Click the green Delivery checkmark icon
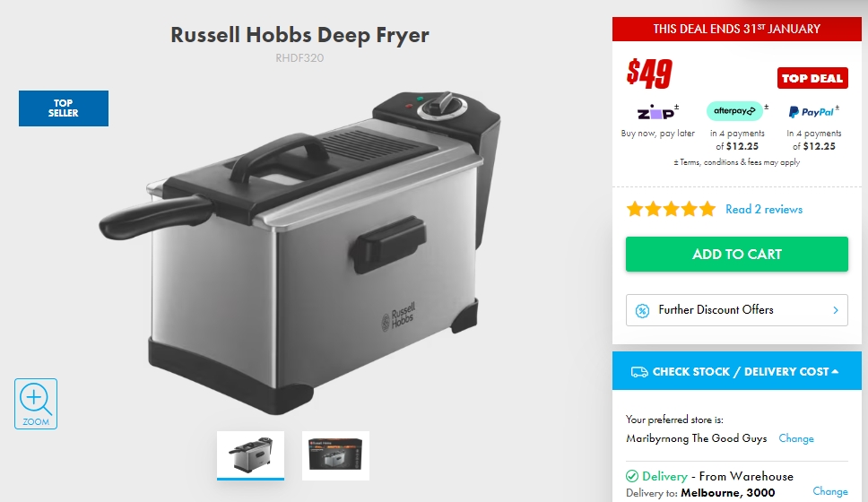Screen dimensions: 868x502 tap(631, 476)
